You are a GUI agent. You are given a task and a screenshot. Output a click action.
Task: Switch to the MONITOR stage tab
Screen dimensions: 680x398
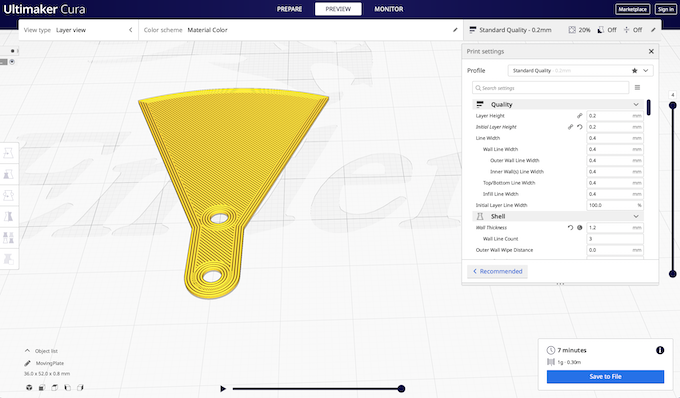[x=389, y=9]
